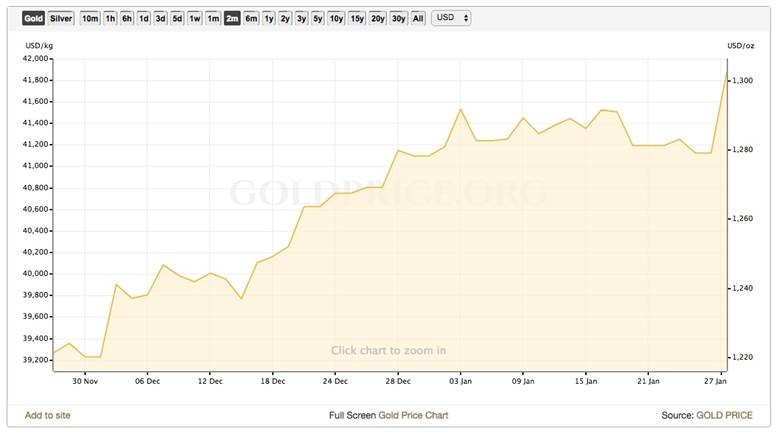Open the USD currency dropdown
The height and width of the screenshot is (434, 779).
click(451, 18)
